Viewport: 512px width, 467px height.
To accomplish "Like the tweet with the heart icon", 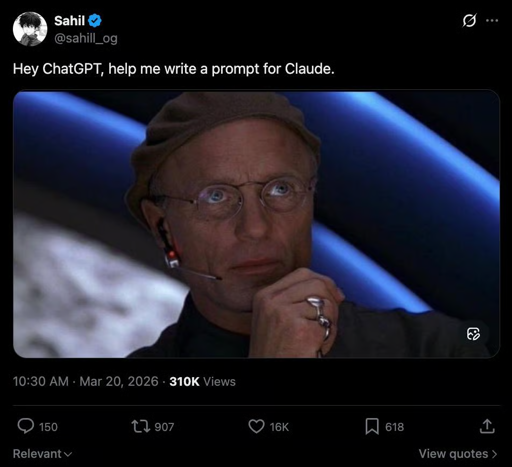I will [x=256, y=426].
